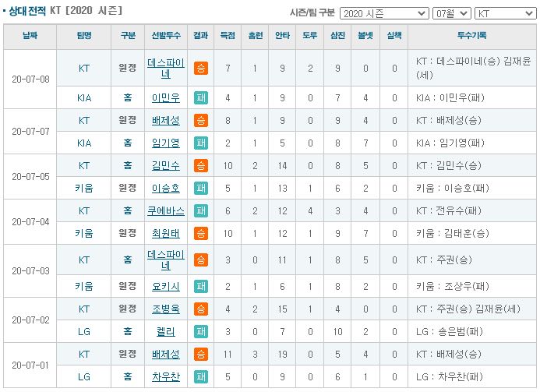Click 'KIA : 임기영(패)' pitching record

(450, 143)
